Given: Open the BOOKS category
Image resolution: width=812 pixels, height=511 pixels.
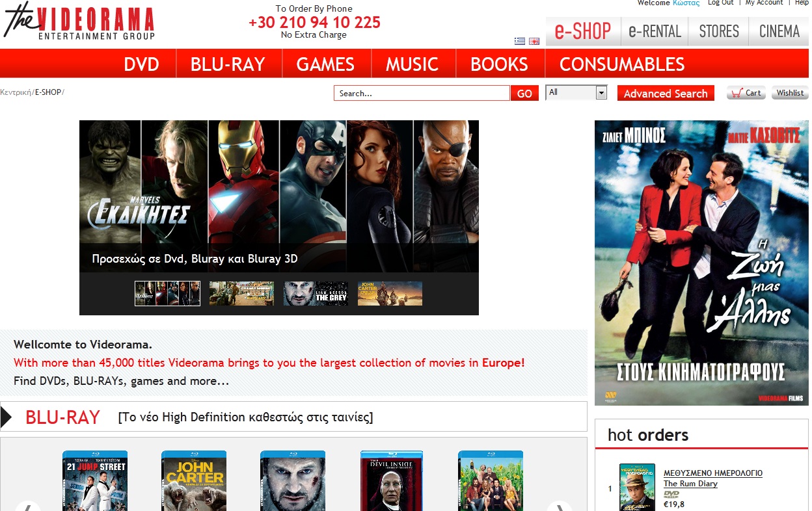Looking at the screenshot, I should [x=499, y=64].
